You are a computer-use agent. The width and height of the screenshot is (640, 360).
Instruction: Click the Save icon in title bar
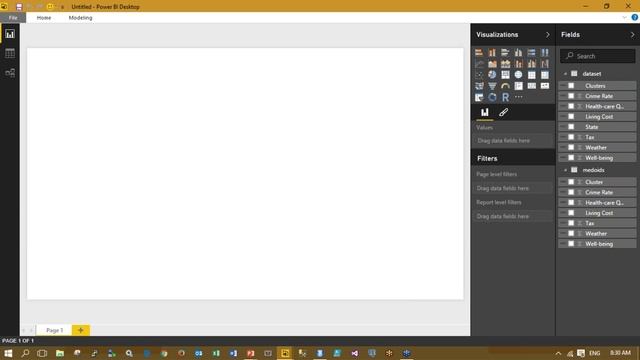click(19, 7)
